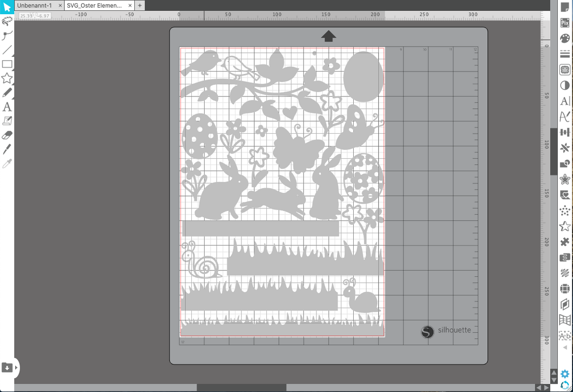573x392 pixels.
Task: Activate the Text tool
Action: 7,107
